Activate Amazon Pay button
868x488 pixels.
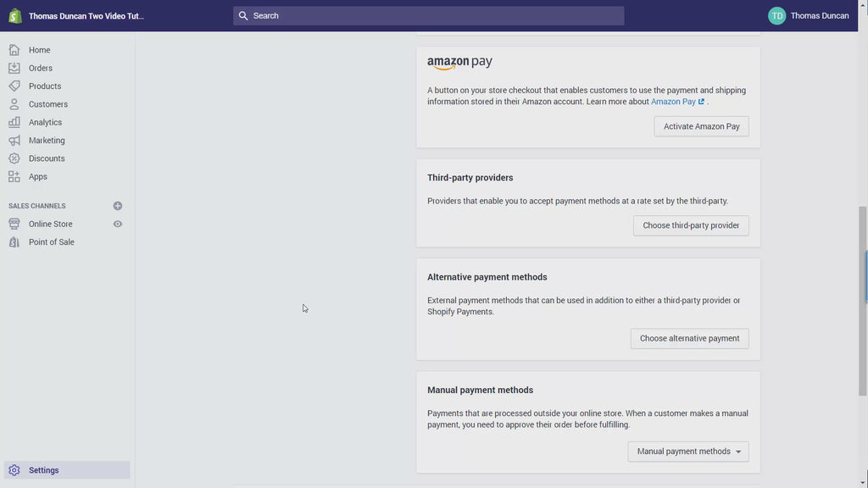(701, 126)
